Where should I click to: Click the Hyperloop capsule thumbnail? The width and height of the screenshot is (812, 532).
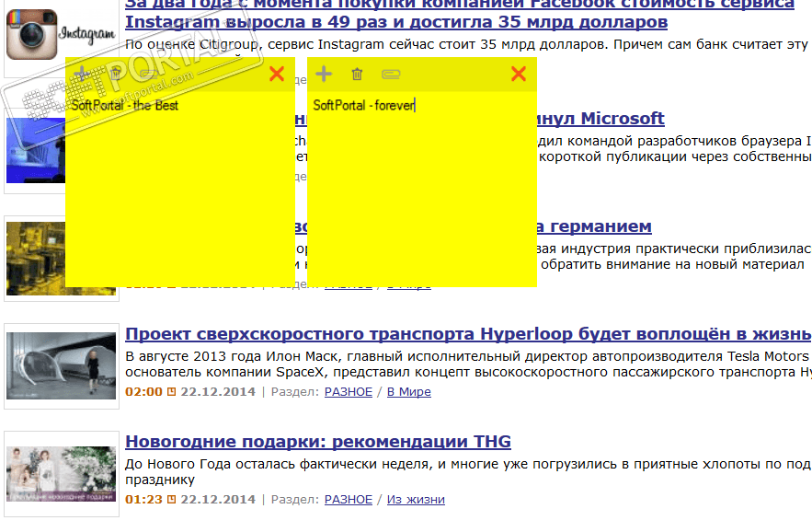[61, 366]
